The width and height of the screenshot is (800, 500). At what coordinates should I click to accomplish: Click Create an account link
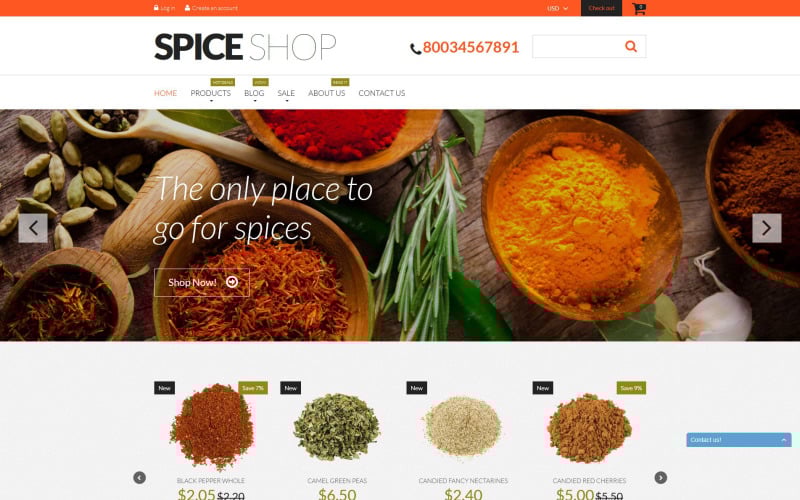[211, 8]
